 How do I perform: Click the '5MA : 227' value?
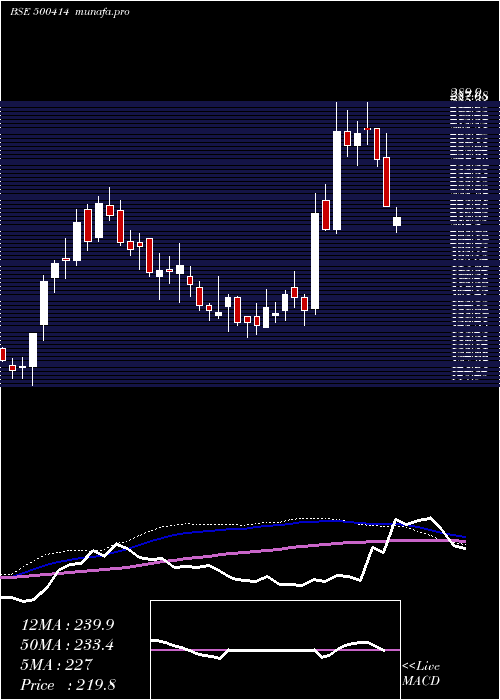pyautogui.click(x=56, y=665)
